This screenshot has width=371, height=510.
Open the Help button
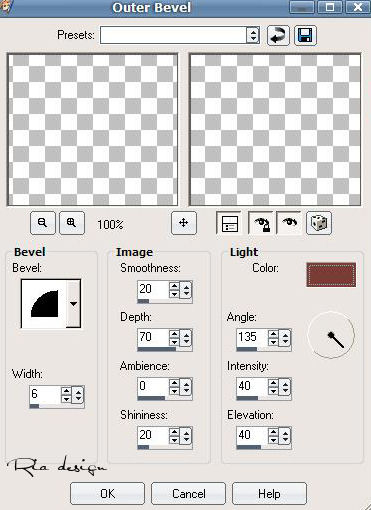coord(269,493)
